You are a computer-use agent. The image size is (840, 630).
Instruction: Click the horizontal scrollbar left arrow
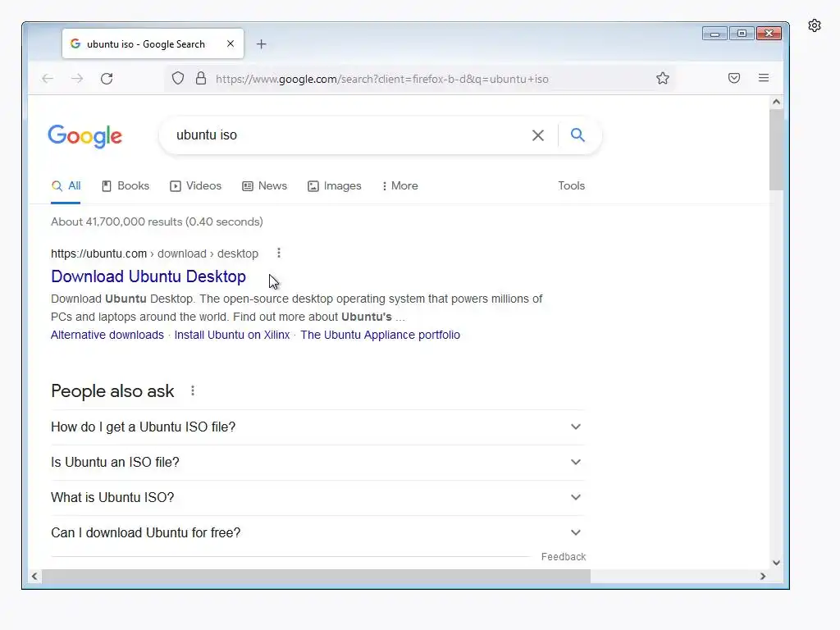(34, 577)
